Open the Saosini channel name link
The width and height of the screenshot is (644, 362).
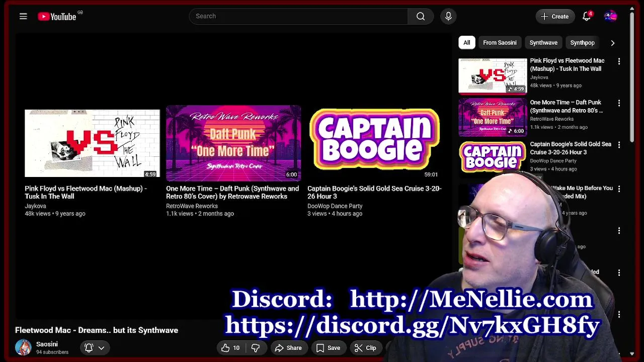47,344
